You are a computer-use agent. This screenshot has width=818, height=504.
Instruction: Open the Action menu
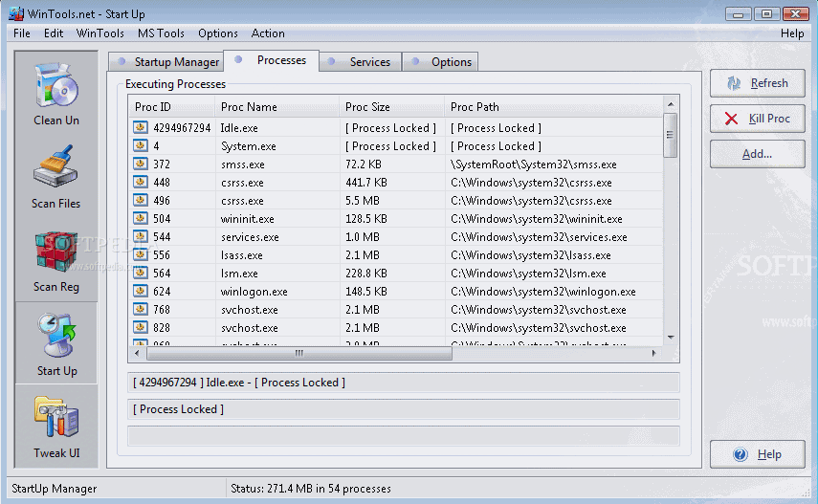pos(268,33)
